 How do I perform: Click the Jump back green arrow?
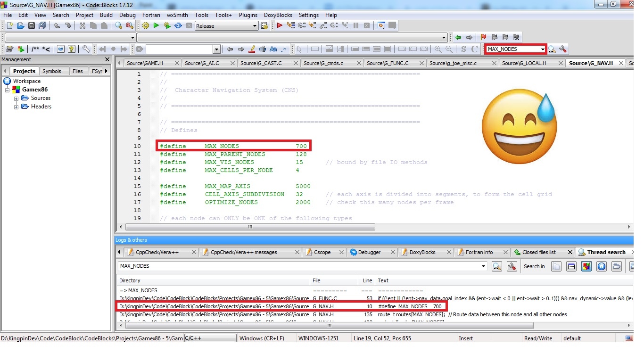pyautogui.click(x=458, y=37)
